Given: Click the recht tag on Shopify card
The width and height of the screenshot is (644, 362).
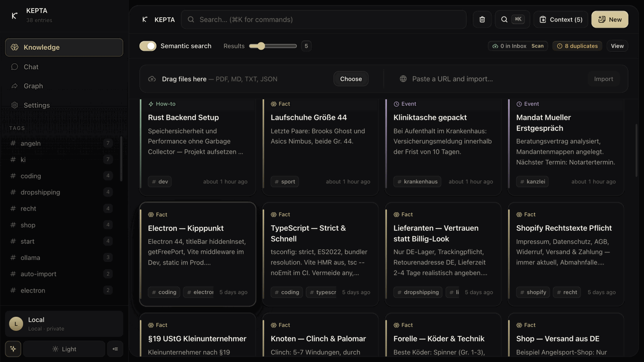Looking at the screenshot, I should (567, 292).
